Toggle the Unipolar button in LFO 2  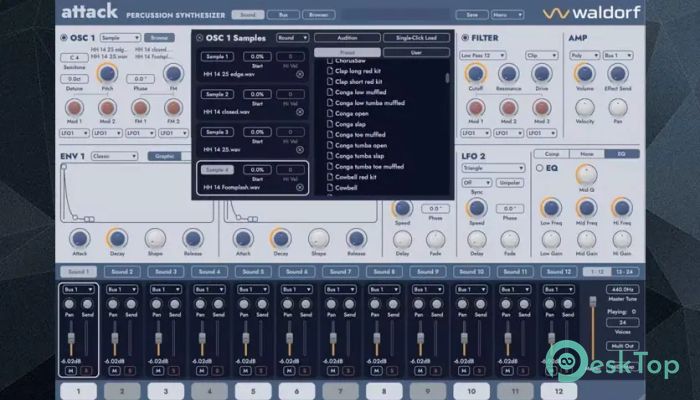click(x=510, y=183)
